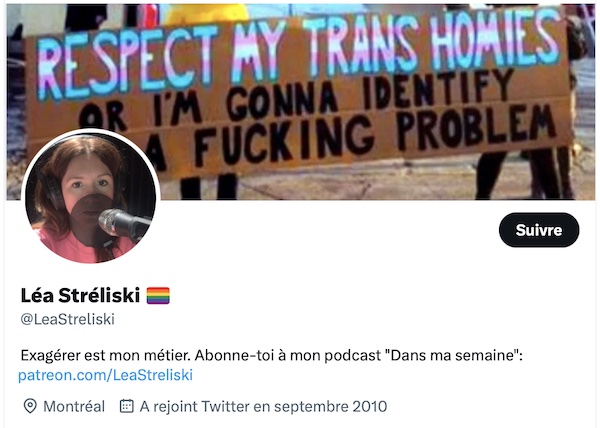Click 'FUCKING PROBLEM' text on banner sign
600x428 pixels.
pyautogui.click(x=375, y=138)
